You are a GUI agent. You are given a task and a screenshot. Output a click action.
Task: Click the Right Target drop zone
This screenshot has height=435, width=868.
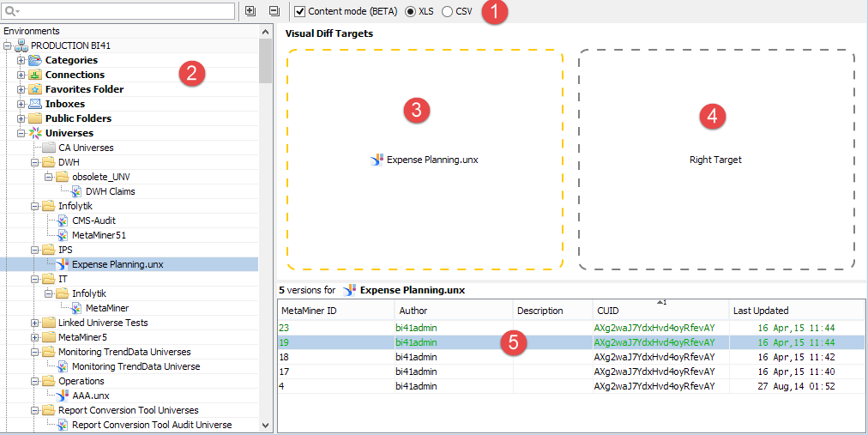point(717,160)
